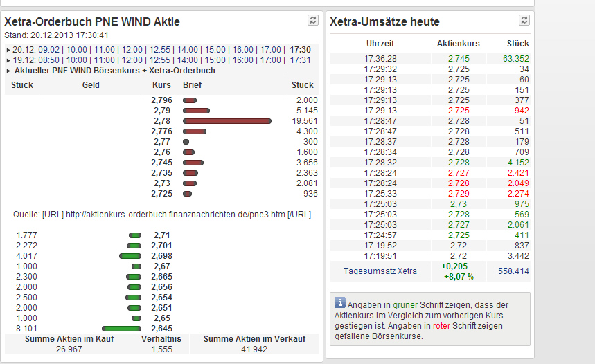
Task: Click the Brief column header
Action: pyautogui.click(x=192, y=85)
